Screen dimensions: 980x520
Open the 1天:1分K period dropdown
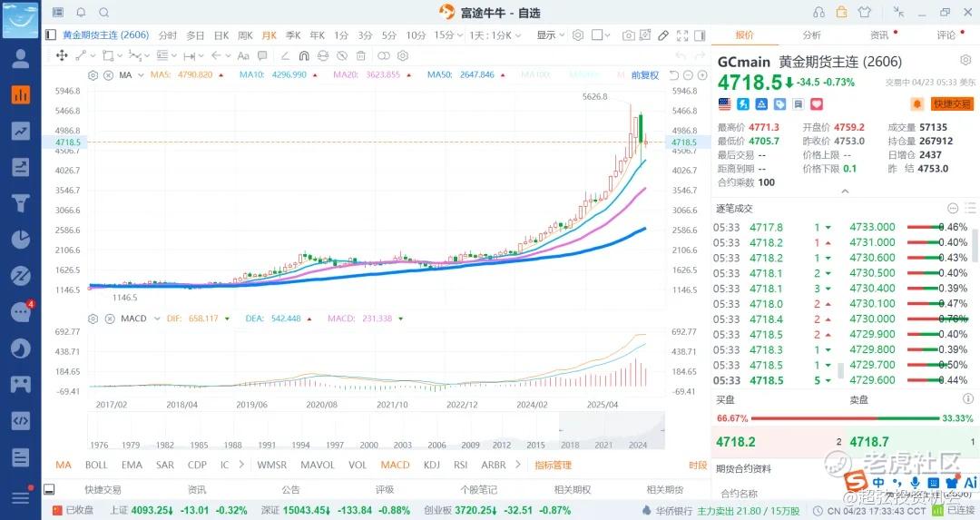pyautogui.click(x=497, y=35)
